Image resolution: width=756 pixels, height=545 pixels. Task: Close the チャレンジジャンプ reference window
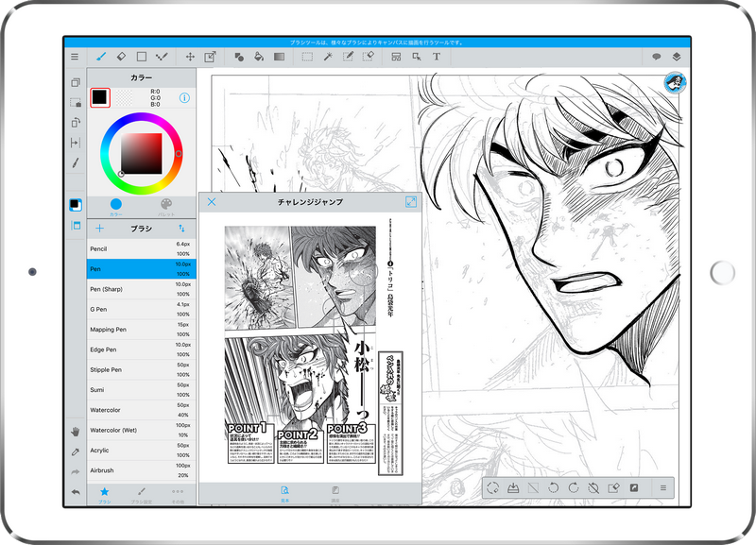coord(212,202)
